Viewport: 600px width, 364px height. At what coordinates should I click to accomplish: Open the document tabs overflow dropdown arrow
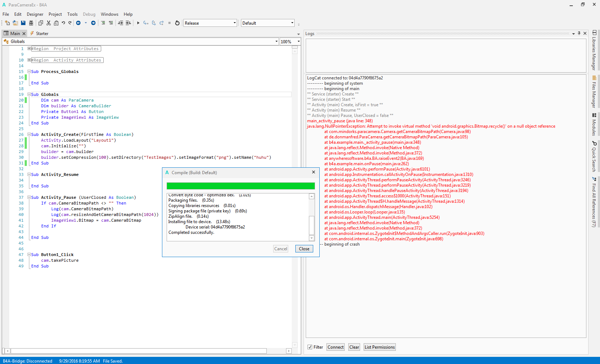[x=299, y=34]
